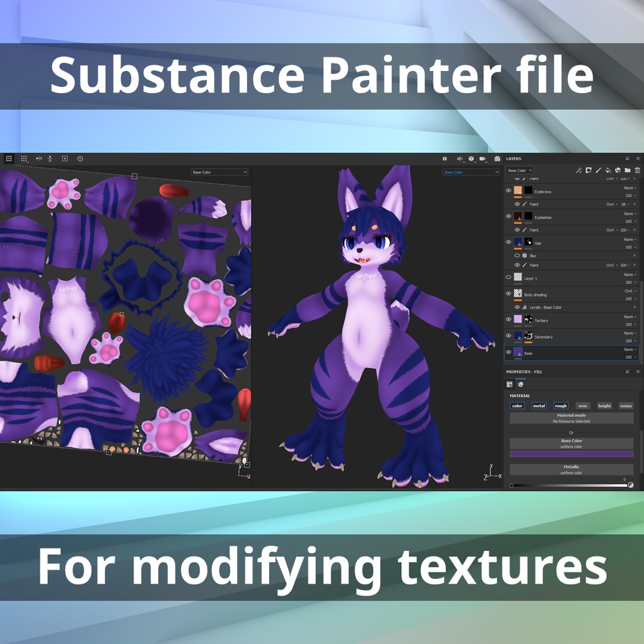Delete the selected layer with the trash icon
644x644 pixels.
638,171
